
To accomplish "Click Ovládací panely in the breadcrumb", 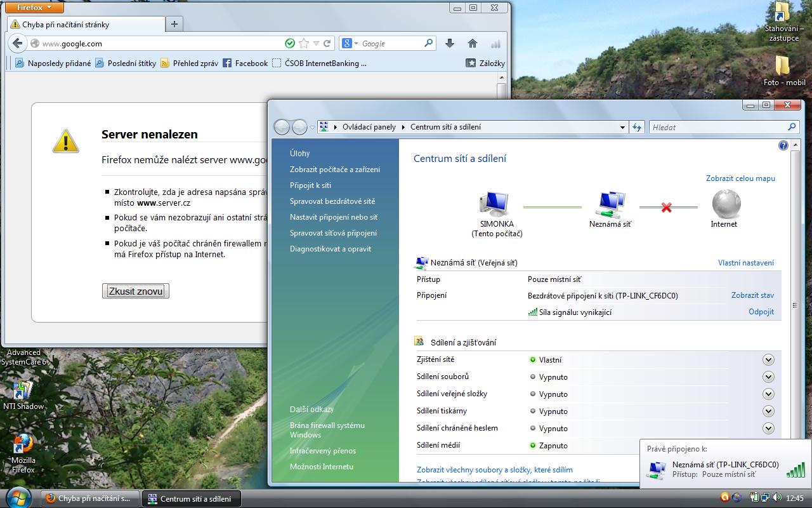I will point(369,127).
